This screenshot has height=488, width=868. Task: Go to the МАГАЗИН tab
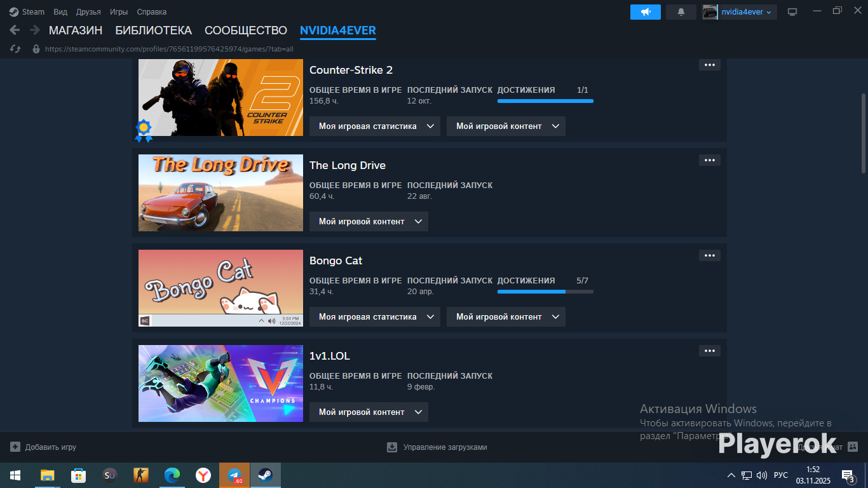pyautogui.click(x=76, y=30)
